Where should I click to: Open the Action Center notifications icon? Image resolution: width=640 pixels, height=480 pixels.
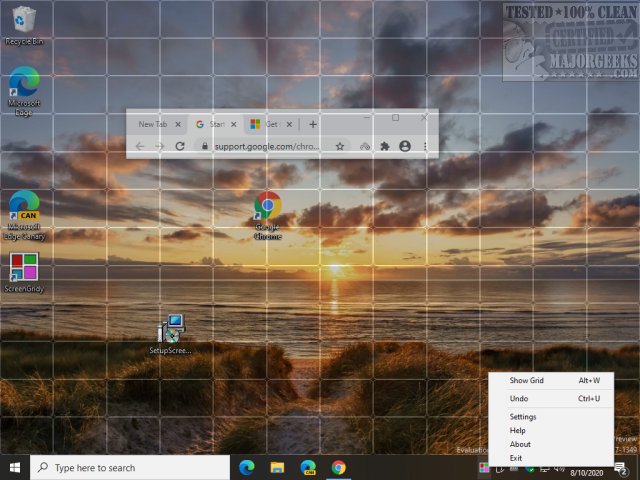[621, 468]
